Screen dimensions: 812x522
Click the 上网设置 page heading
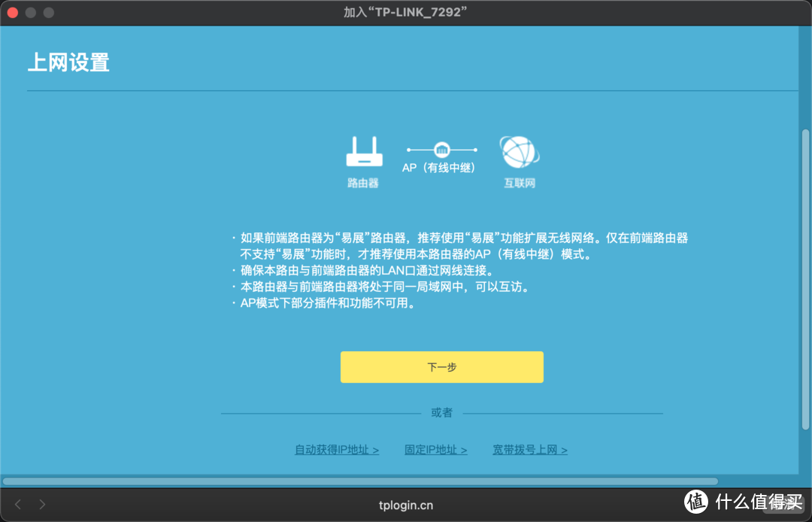tap(68, 63)
